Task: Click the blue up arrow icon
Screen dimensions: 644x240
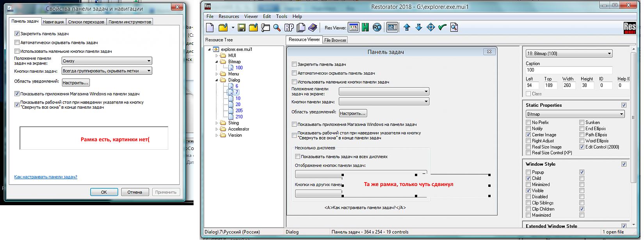Action: pos(407,27)
